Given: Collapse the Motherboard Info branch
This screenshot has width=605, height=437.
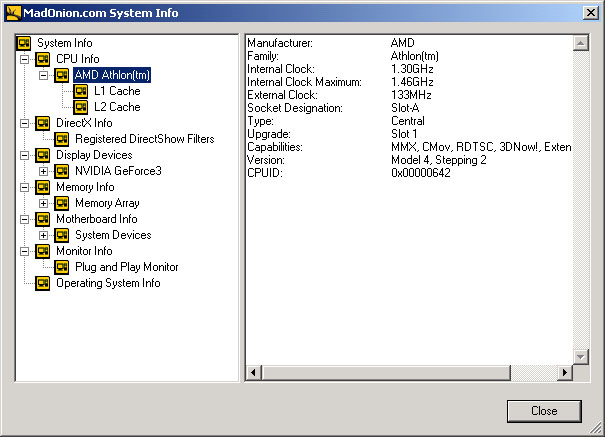Looking at the screenshot, I should pyautogui.click(x=24, y=219).
